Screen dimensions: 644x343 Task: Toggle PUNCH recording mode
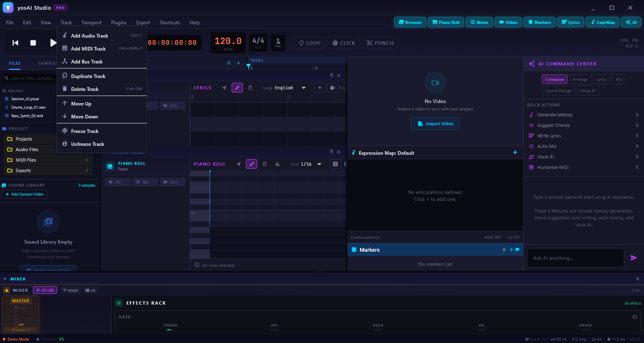click(380, 43)
